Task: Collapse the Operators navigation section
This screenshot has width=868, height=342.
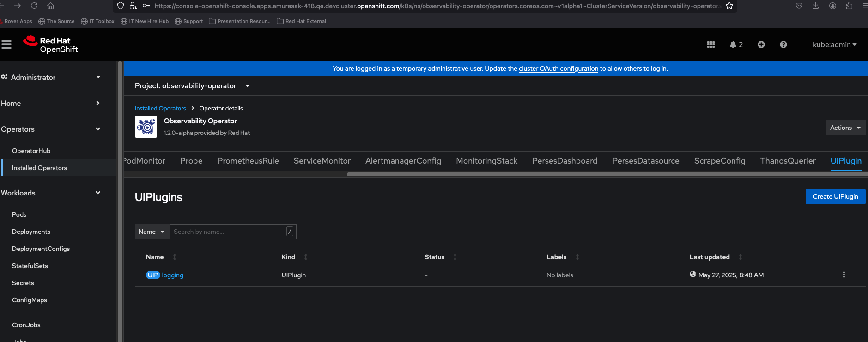Action: pyautogui.click(x=51, y=129)
